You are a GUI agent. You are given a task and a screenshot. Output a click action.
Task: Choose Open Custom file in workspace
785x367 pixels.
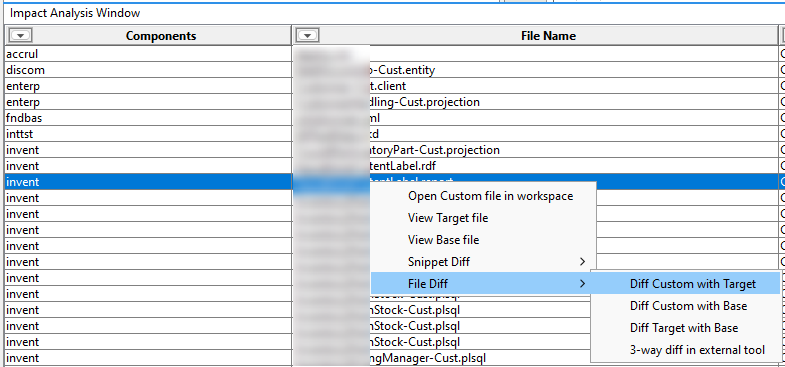[490, 196]
